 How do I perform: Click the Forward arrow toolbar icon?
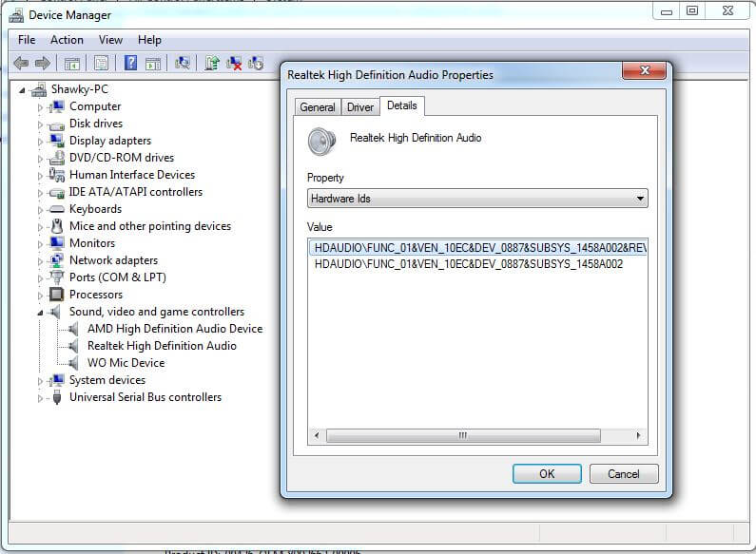43,63
